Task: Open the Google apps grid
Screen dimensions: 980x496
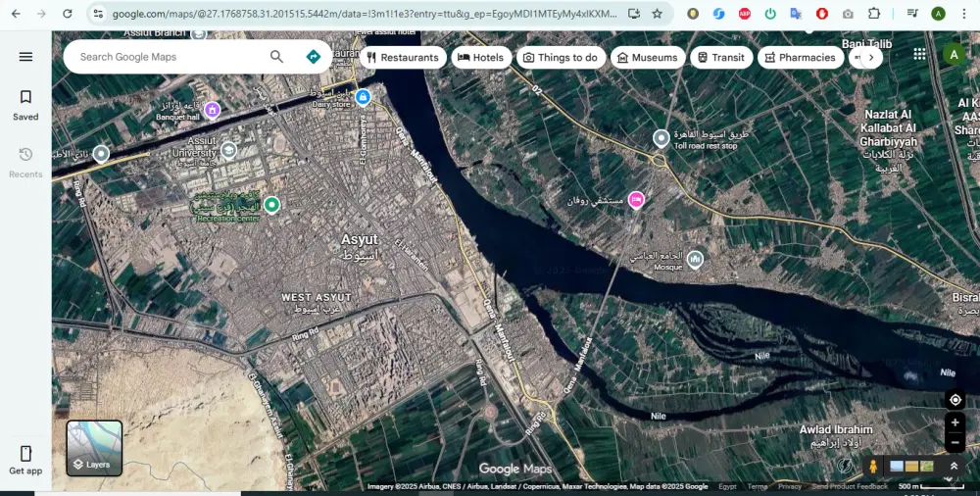Action: tap(919, 55)
